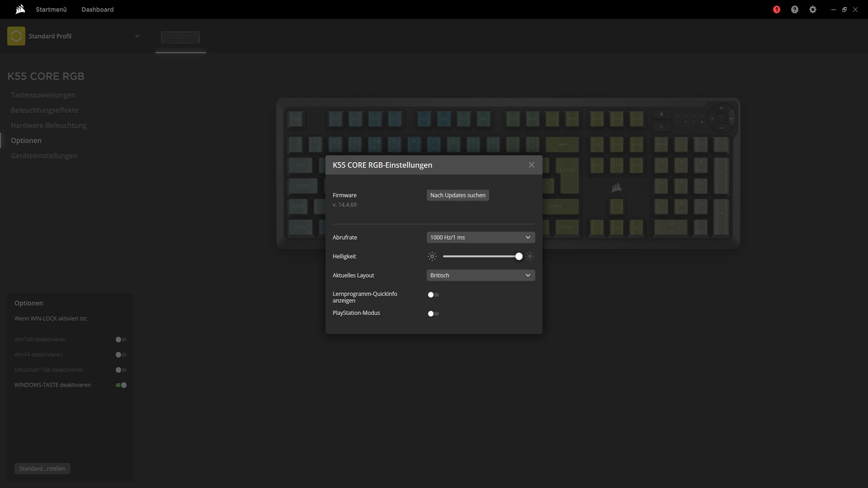Click the Standard...rstellen reset button
Image resolution: width=868 pixels, height=488 pixels.
tap(42, 469)
